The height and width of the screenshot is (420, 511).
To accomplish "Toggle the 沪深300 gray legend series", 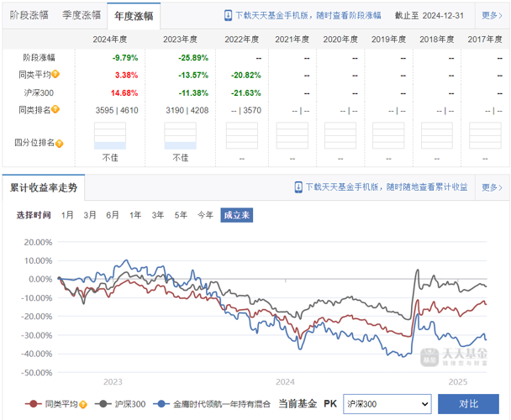I will click(120, 404).
